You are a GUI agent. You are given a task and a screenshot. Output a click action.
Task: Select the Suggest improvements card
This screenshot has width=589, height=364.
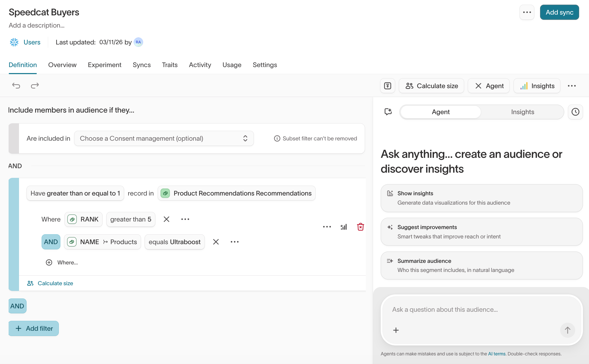[482, 231]
